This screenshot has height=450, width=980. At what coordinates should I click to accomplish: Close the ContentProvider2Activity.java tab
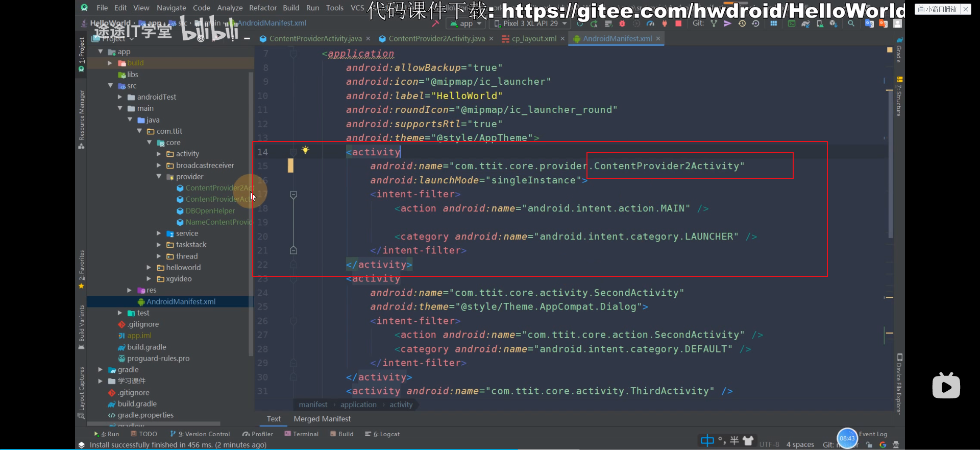point(492,39)
